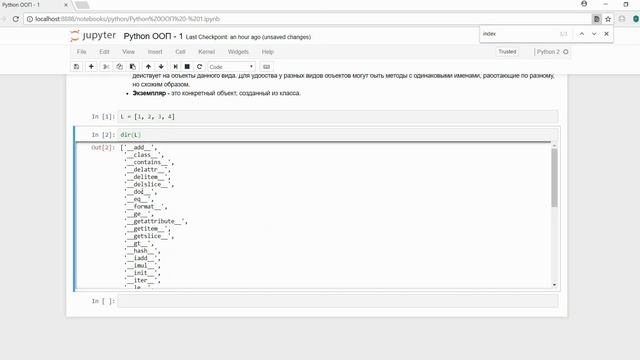The height and width of the screenshot is (360, 640).
Task: Copy selected cells icon
Action: coord(119,67)
